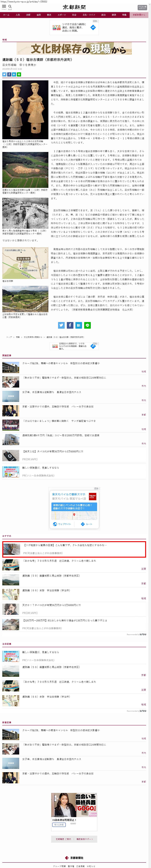Click the 京都新聞 logo in the header
The height and width of the screenshot is (868, 151).
coord(74,7)
